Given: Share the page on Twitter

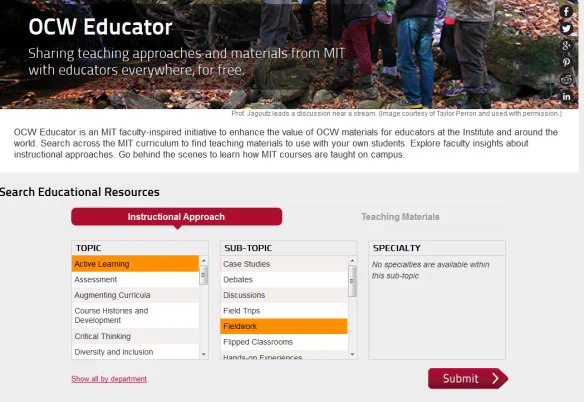Looking at the screenshot, I should pos(566,29).
